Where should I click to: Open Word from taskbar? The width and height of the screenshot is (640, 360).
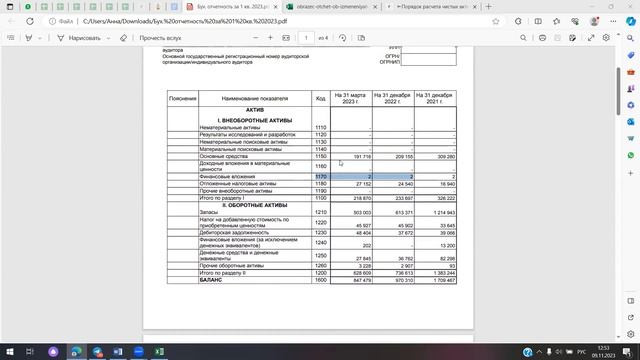(118, 351)
